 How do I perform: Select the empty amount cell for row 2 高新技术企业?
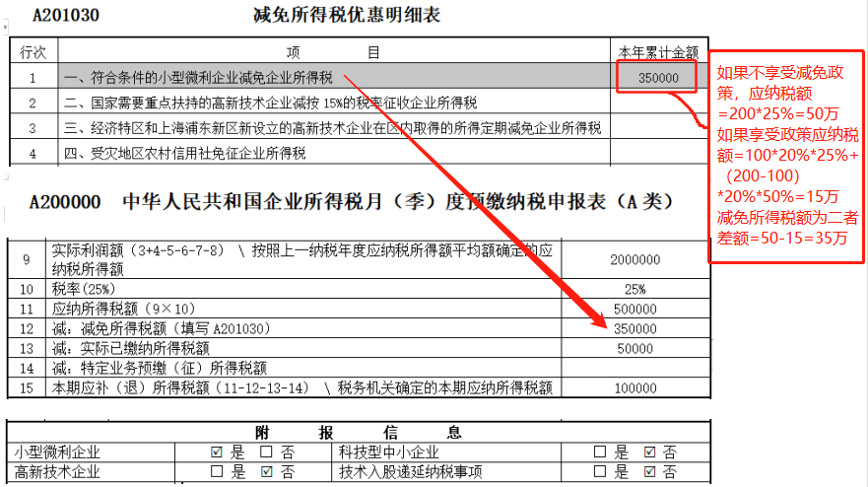pyautogui.click(x=657, y=104)
